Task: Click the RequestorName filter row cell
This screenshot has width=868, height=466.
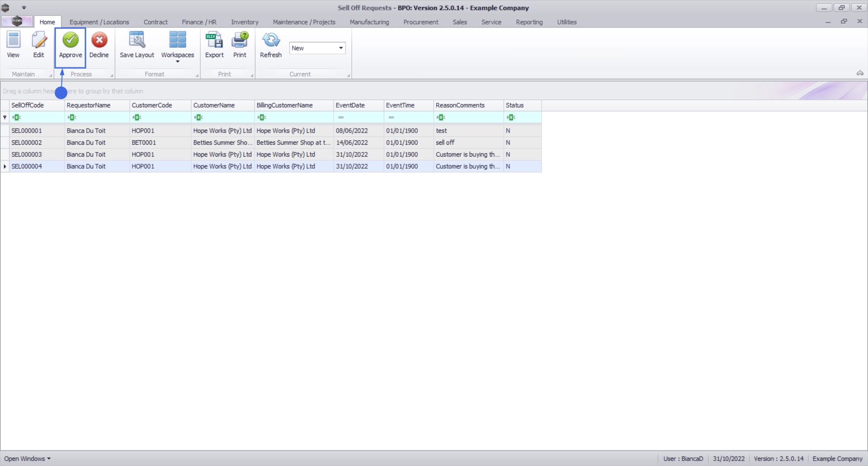Action: (x=97, y=118)
